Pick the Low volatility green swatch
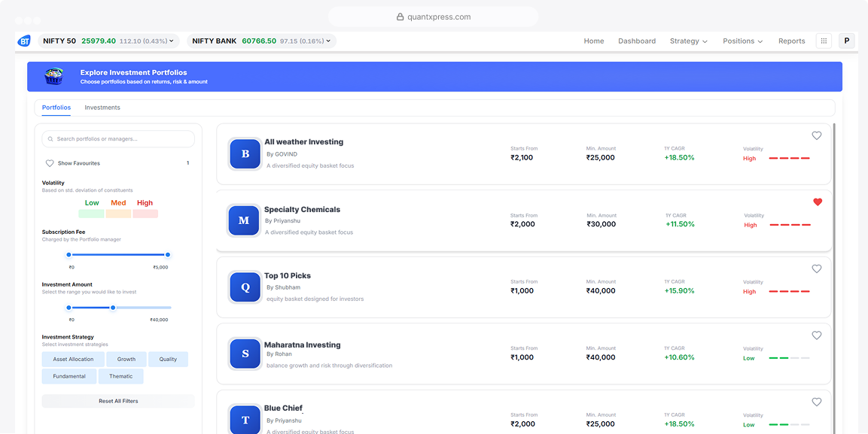This screenshot has height=434, width=868. [x=91, y=214]
